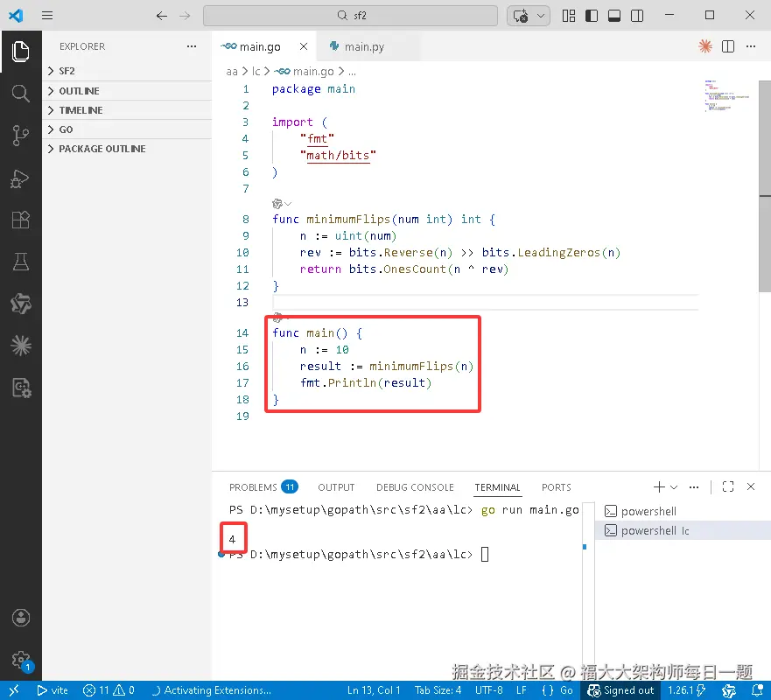Open the Accounts menu
771x700 pixels.
pyautogui.click(x=21, y=618)
